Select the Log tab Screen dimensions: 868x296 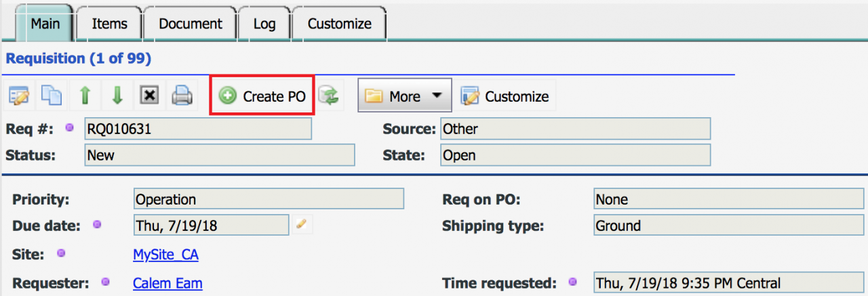tap(264, 24)
